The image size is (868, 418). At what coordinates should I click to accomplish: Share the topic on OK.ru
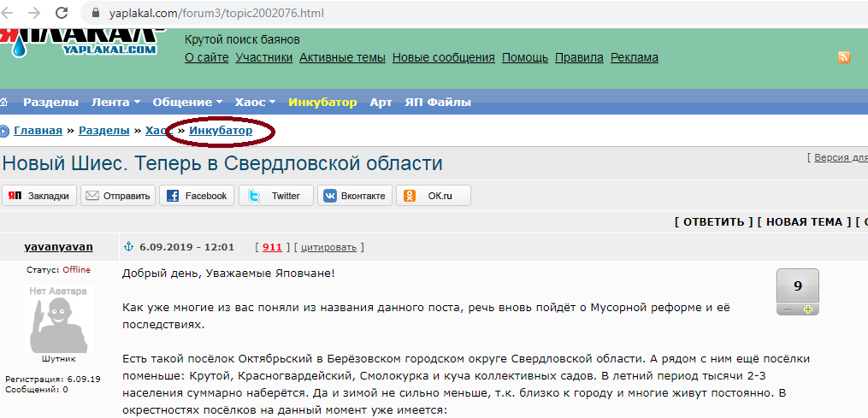(434, 196)
